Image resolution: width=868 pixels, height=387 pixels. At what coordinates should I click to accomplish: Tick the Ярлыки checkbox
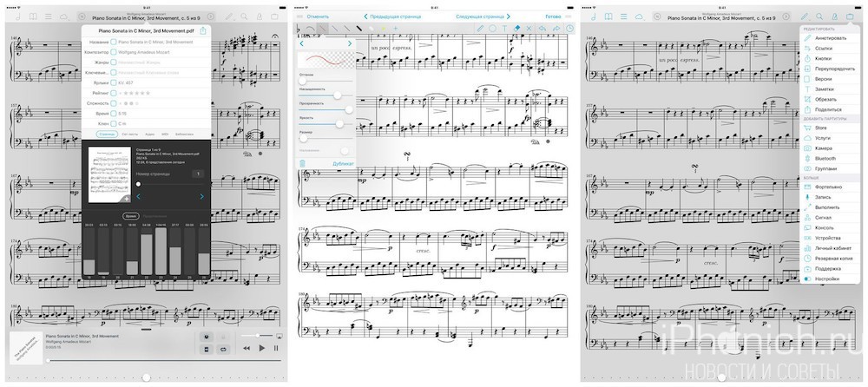coord(114,82)
